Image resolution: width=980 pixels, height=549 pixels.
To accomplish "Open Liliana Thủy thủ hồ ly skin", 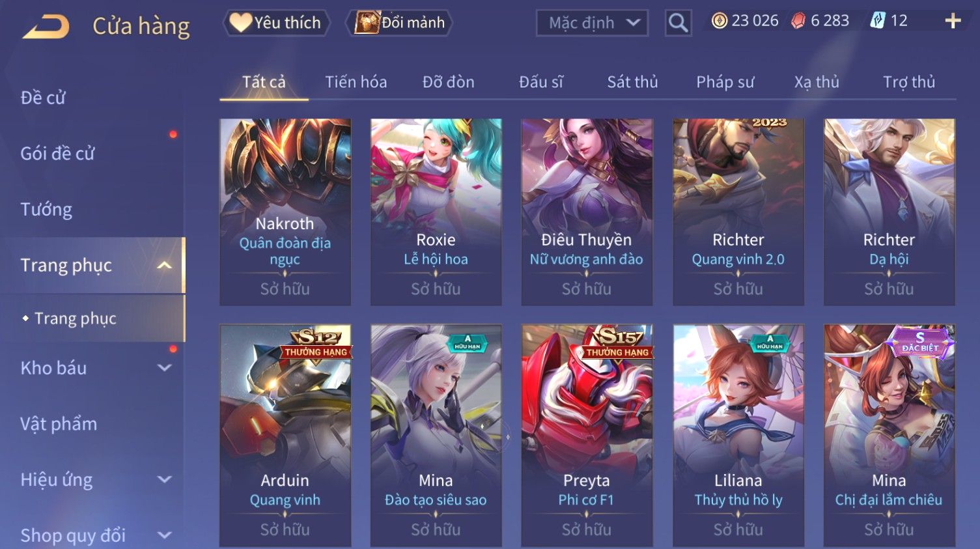I will [738, 435].
